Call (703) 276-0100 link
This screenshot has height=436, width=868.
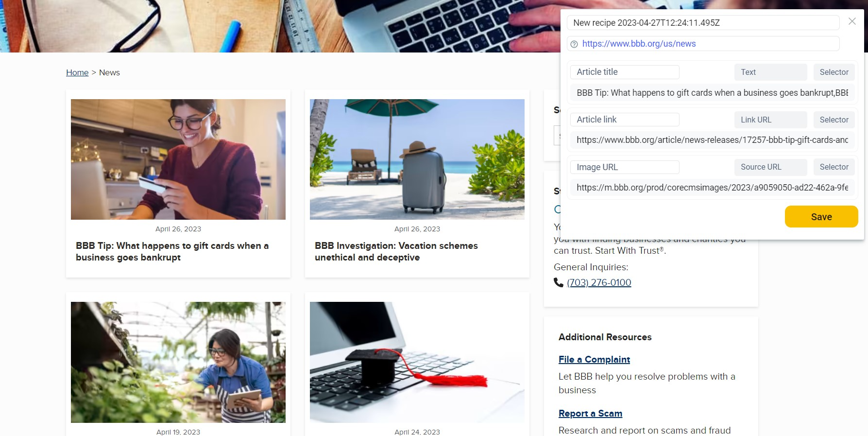[x=599, y=282]
